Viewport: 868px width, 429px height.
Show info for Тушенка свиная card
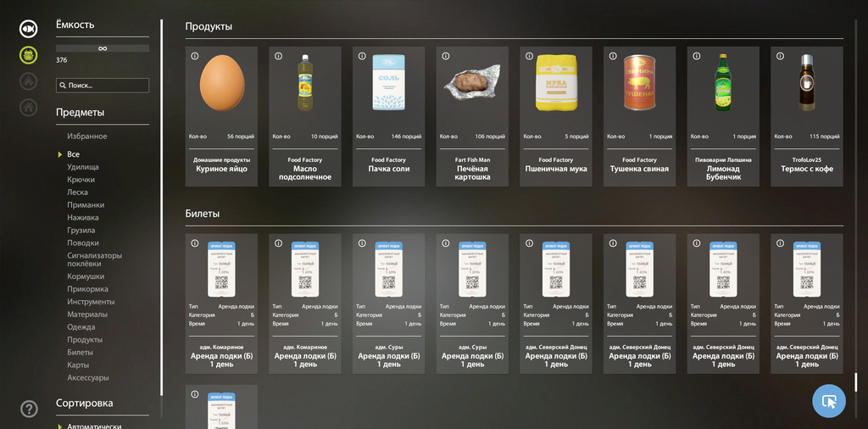[612, 56]
